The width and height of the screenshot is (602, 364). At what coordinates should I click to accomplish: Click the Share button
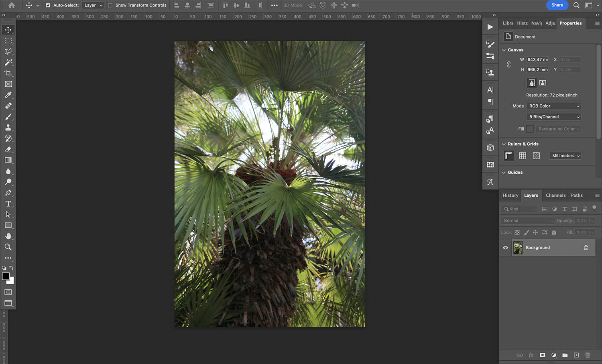(557, 5)
